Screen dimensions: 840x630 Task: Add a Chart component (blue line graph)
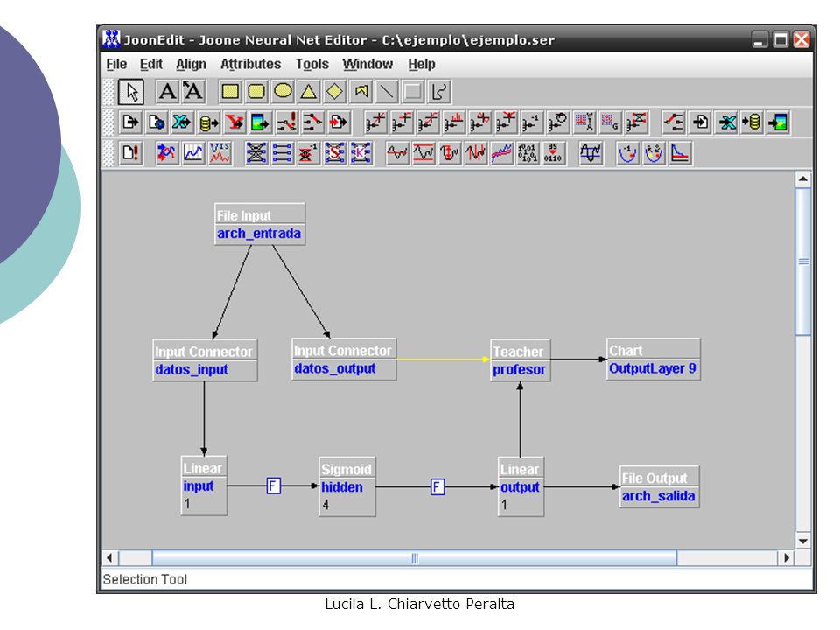[x=192, y=153]
